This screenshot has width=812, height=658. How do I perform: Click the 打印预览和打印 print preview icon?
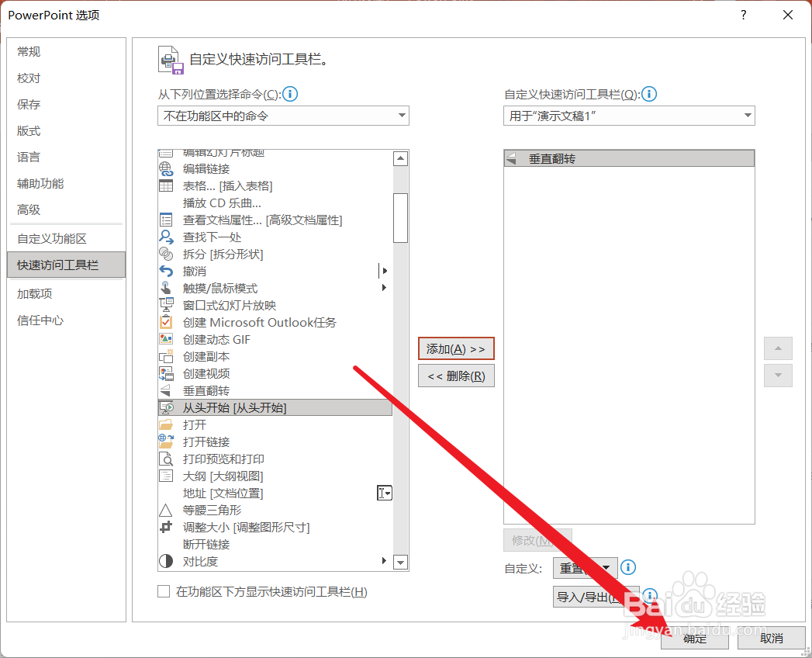(166, 459)
